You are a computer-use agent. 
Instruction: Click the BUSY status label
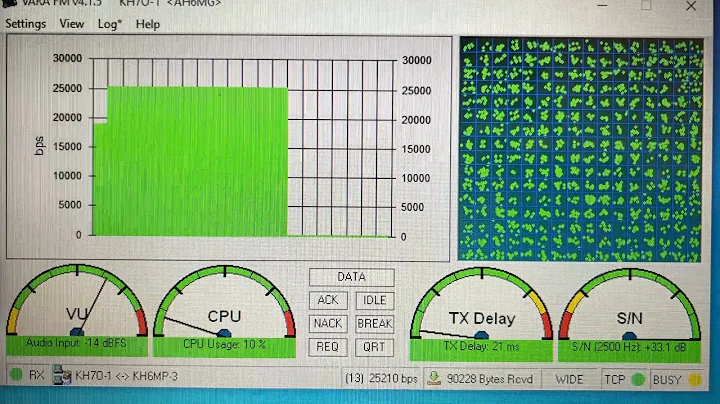tap(667, 380)
